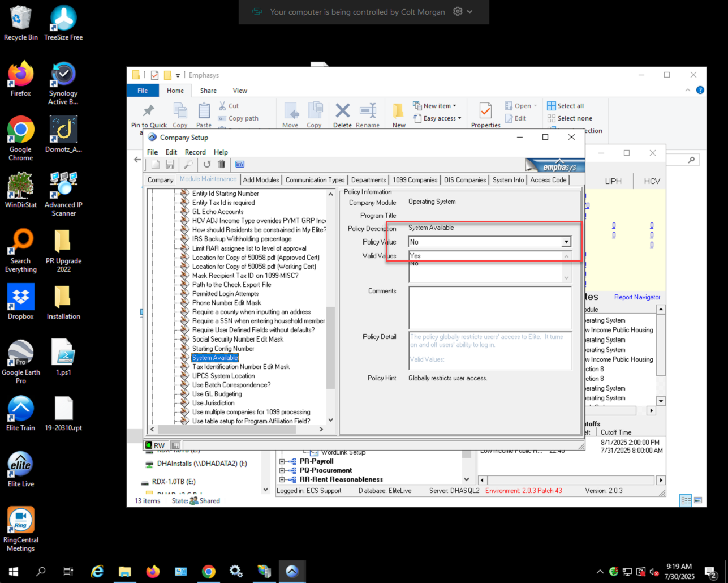Click the Google Chrome icon in the taskbar
The image size is (728, 583).
point(209,572)
